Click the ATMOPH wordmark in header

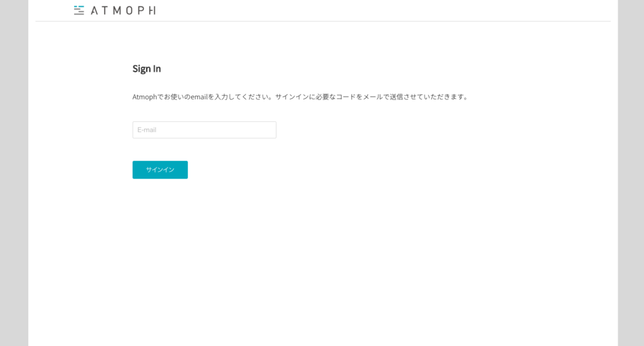point(123,10)
